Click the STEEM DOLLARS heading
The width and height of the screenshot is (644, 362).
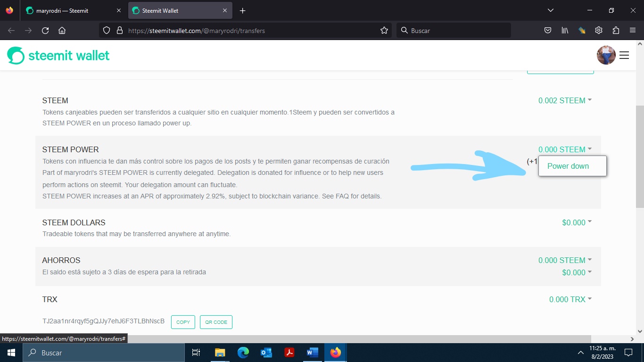coord(74,222)
